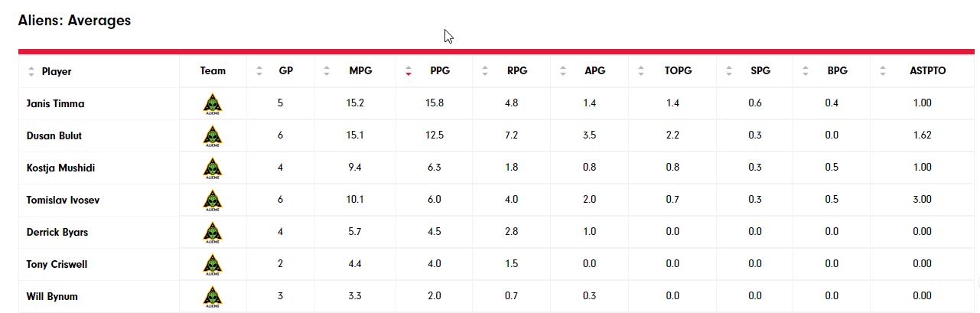Viewport: 980px width, 313px height.
Task: Open Dusan Bulut player link
Action: tap(54, 135)
